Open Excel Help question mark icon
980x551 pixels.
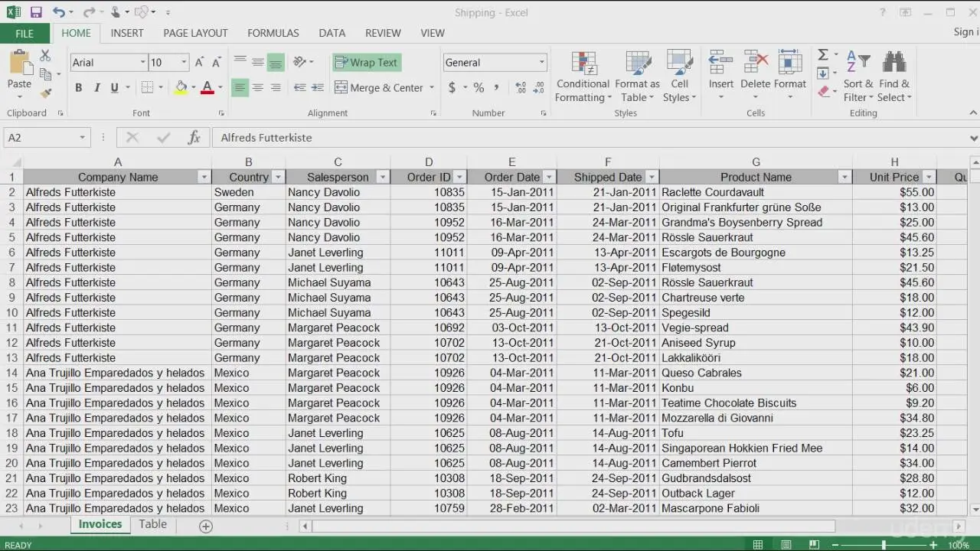click(x=883, y=12)
